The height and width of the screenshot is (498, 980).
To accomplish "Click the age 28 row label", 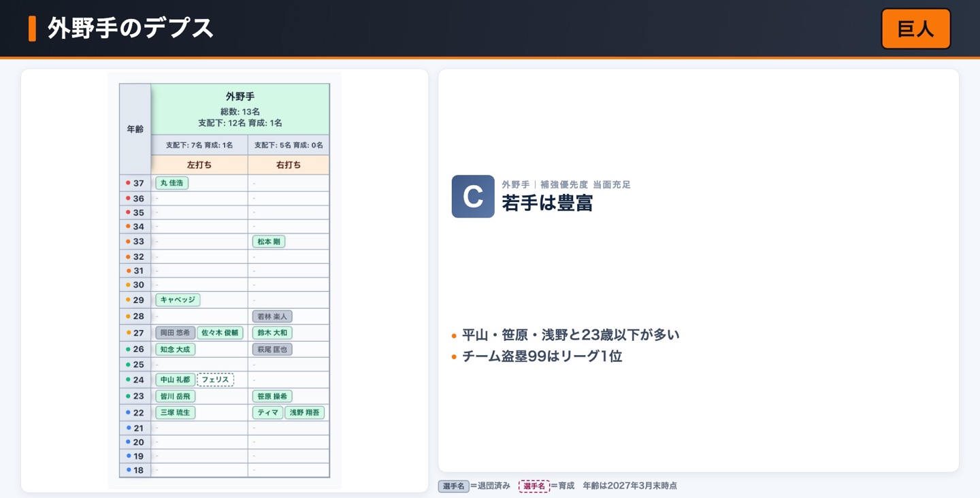I will (135, 316).
